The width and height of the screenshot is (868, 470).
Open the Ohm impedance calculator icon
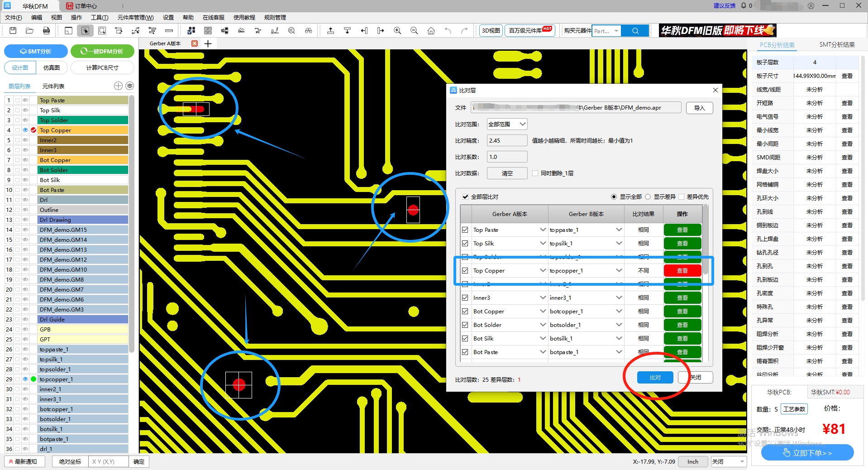coord(241,31)
